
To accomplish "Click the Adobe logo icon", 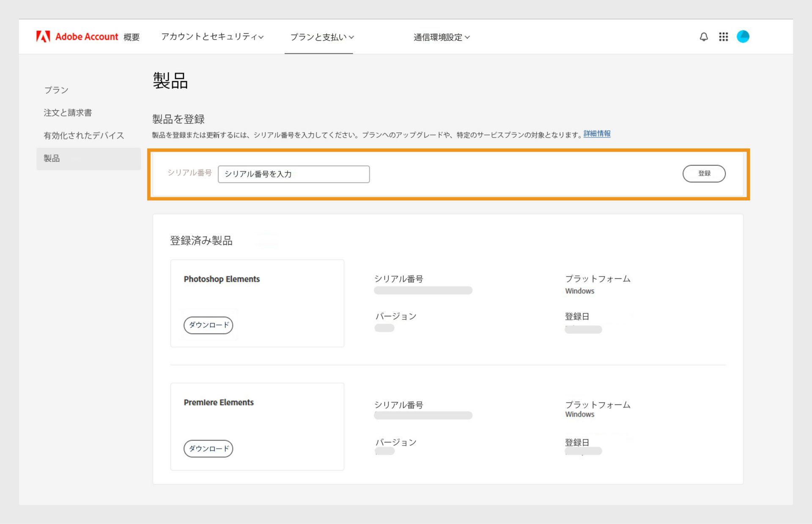I will coord(43,37).
